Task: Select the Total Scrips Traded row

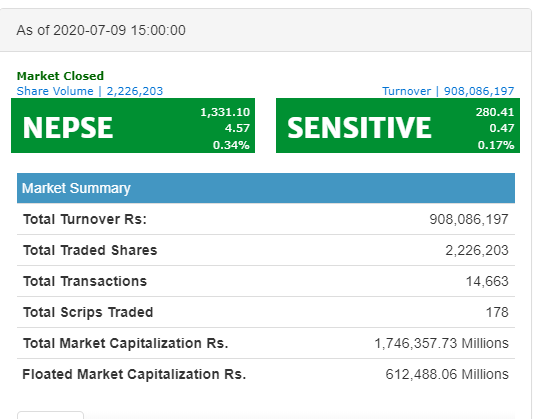Action: coord(266,312)
